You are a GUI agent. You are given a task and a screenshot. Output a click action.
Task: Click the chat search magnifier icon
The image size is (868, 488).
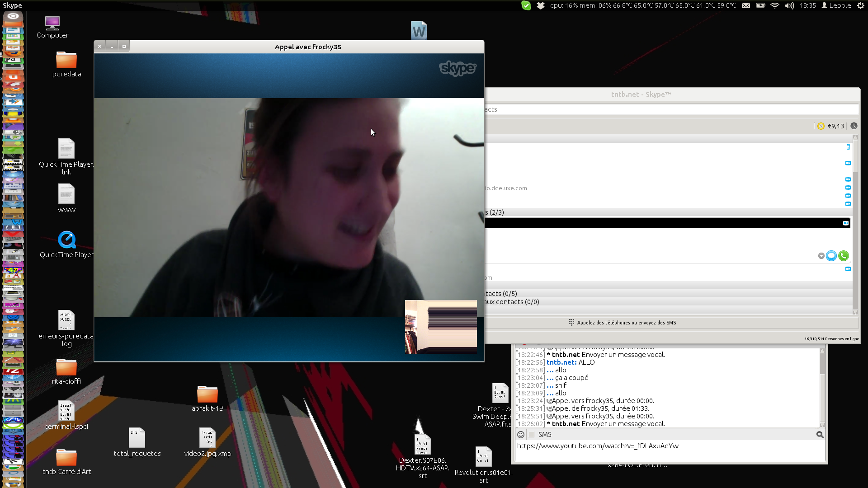coord(820,435)
